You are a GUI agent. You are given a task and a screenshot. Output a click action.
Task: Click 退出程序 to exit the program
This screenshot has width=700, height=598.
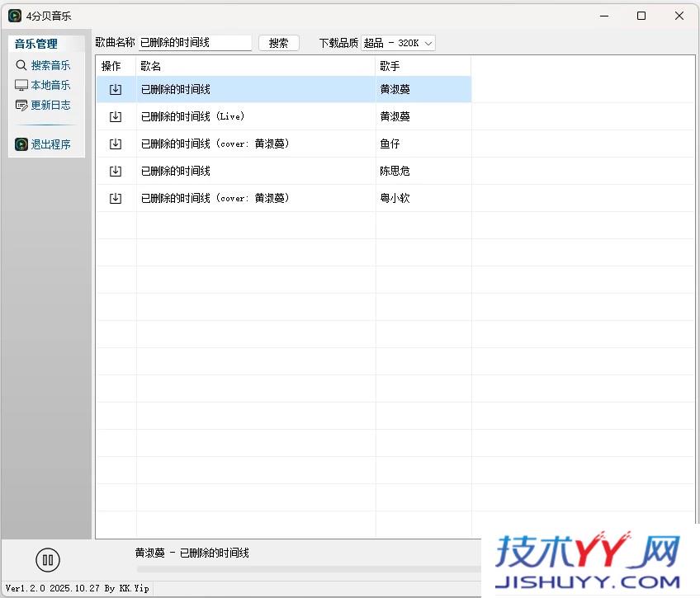pyautogui.click(x=52, y=144)
